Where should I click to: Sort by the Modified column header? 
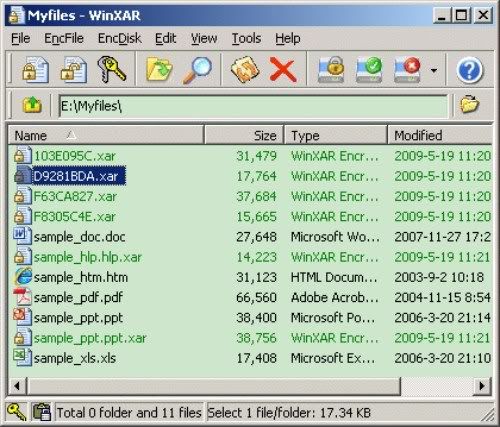440,135
